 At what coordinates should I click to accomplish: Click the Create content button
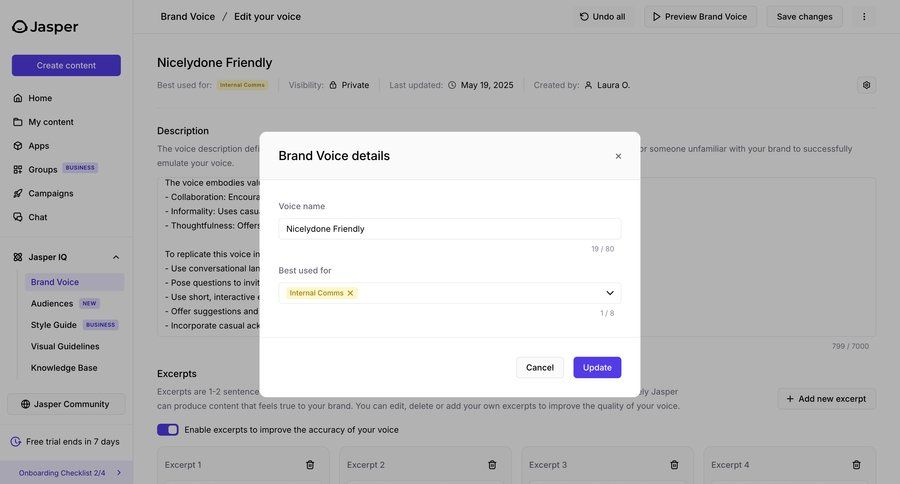click(x=66, y=65)
